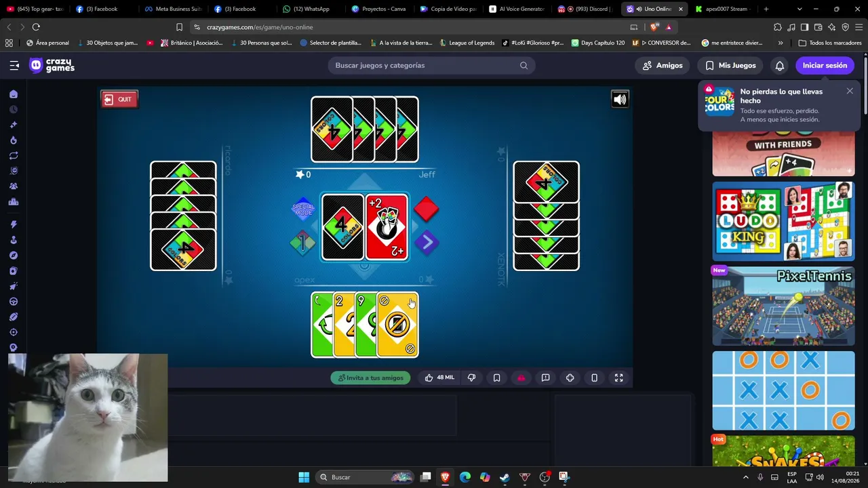Switch to the AI Voice Generator tab
Viewport: 868px width, 488px height.
point(517,9)
